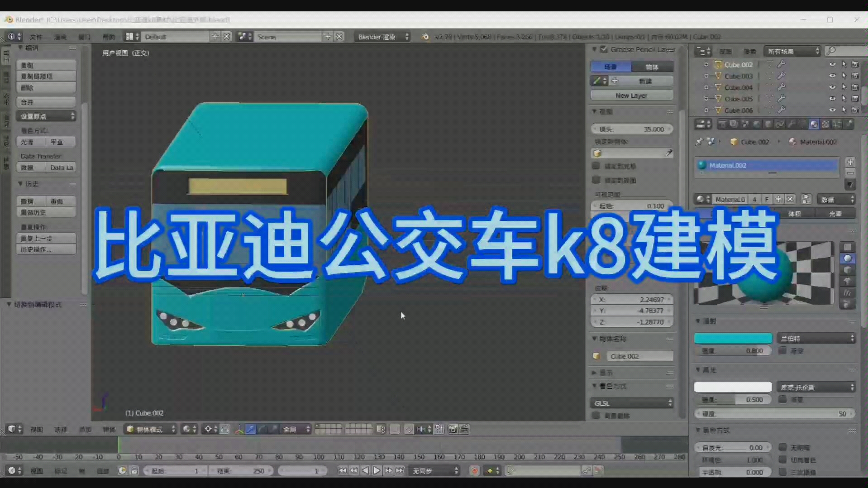Click the 历史操作... button
Screen dimensions: 868x488
coord(46,249)
